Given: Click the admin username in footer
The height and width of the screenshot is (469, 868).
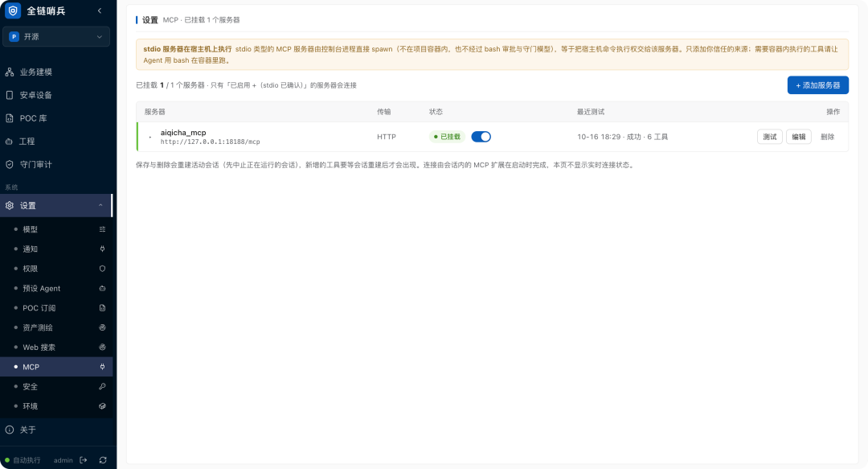Looking at the screenshot, I should (x=63, y=460).
